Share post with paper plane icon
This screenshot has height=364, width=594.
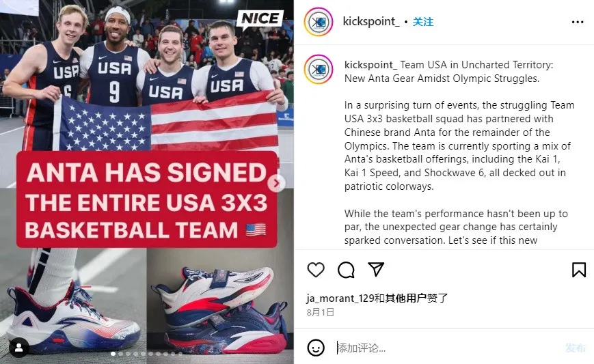tap(376, 269)
